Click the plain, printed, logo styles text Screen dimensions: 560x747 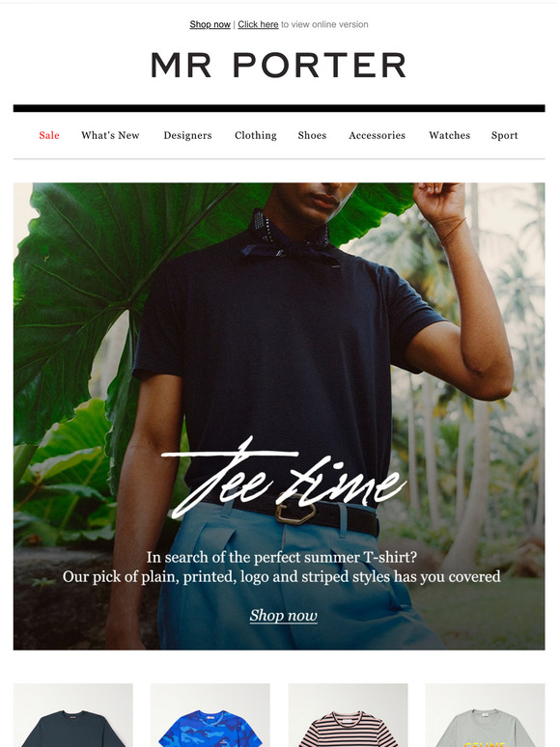coord(282,576)
